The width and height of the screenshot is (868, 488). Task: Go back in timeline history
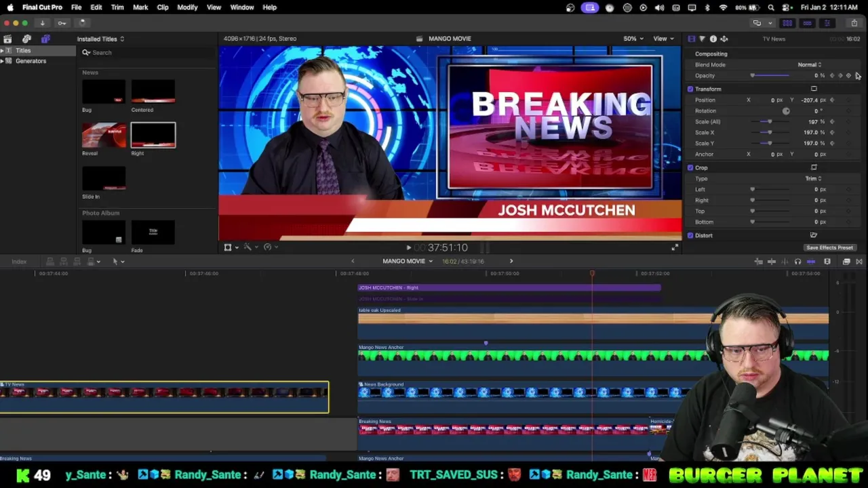point(352,261)
